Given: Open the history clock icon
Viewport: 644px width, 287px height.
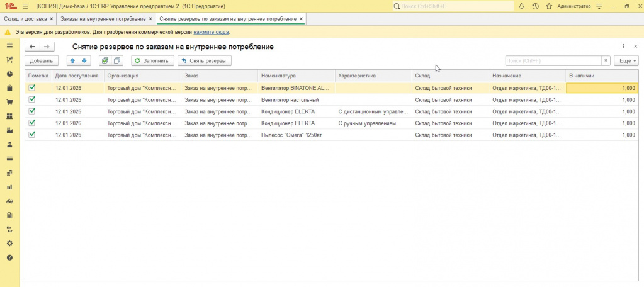Looking at the screenshot, I should [x=535, y=6].
